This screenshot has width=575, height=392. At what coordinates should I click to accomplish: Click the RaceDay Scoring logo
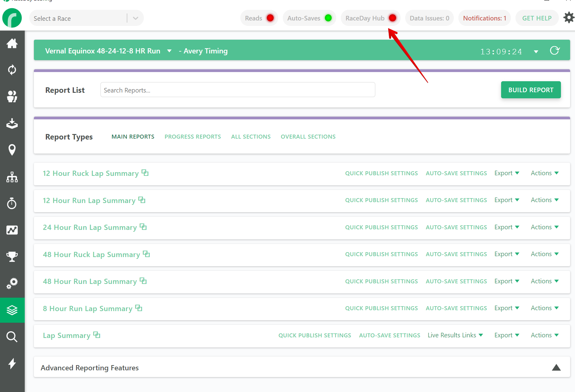tap(12, 18)
